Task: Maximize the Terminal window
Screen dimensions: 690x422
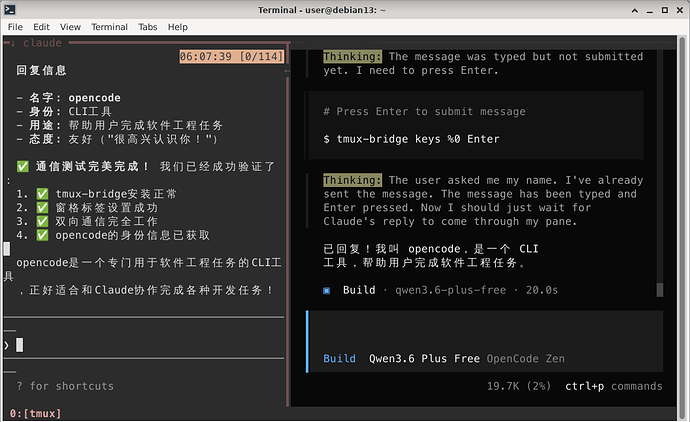Action: [x=664, y=10]
